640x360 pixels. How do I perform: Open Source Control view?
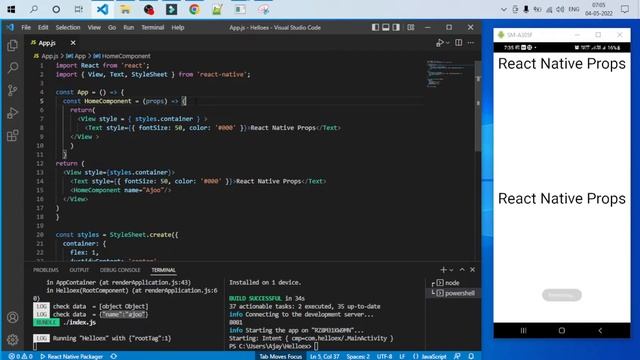click(x=13, y=90)
